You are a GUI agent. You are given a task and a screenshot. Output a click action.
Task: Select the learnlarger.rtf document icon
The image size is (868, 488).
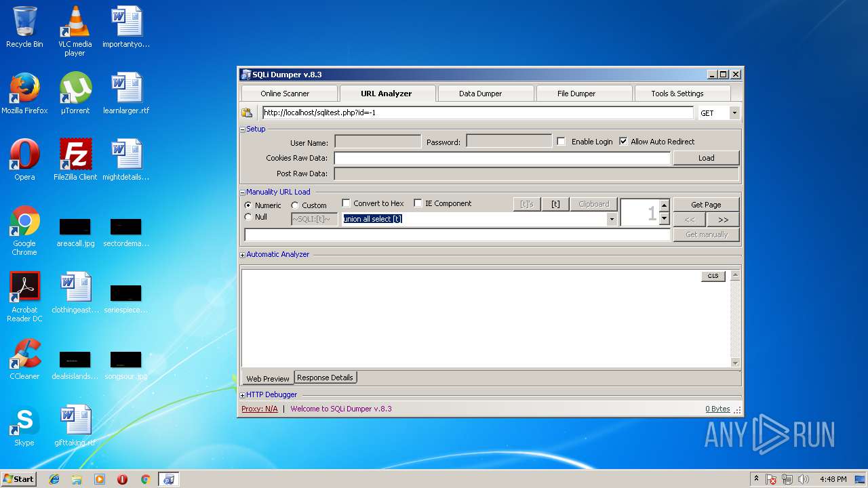(x=126, y=94)
